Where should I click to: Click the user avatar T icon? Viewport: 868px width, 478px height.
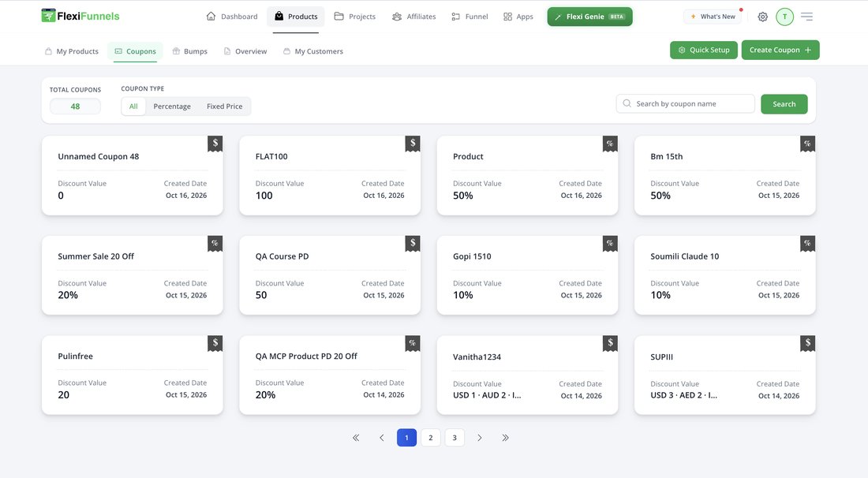click(784, 17)
